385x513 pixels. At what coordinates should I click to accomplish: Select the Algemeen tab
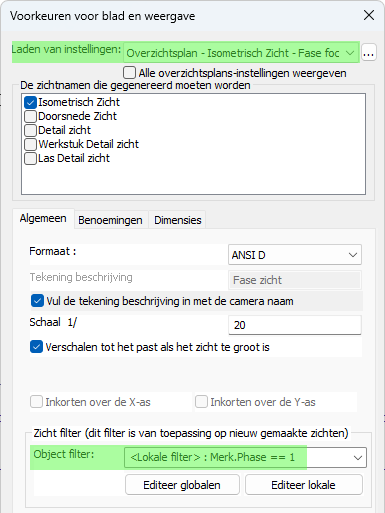pos(43,219)
